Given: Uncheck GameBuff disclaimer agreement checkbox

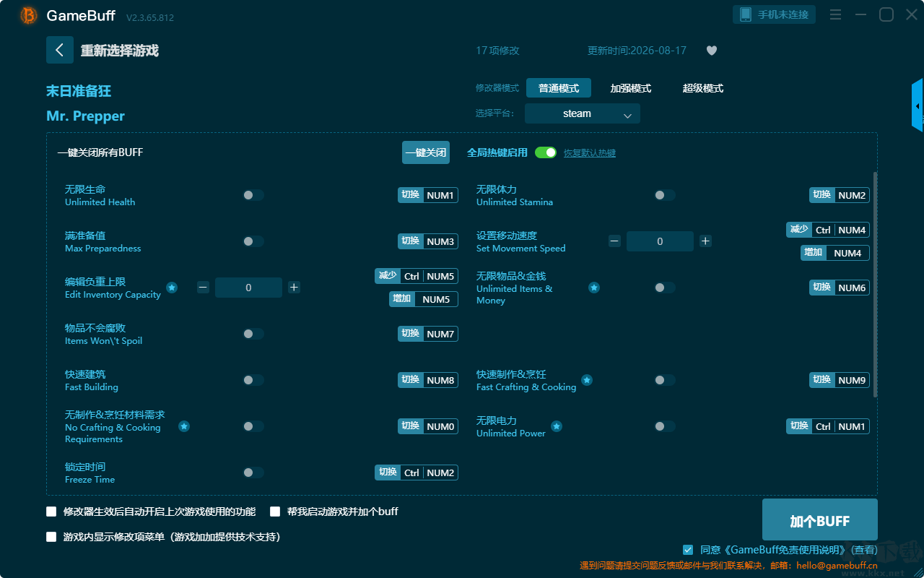Looking at the screenshot, I should (688, 550).
